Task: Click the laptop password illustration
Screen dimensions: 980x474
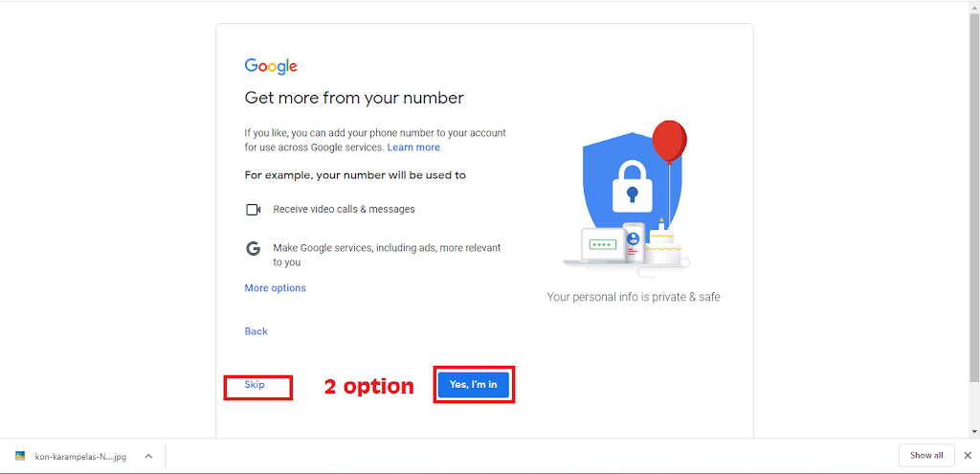Action: point(600,247)
